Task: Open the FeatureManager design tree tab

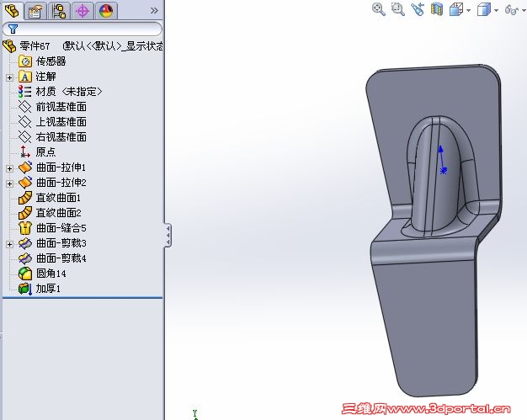Action: (12, 10)
